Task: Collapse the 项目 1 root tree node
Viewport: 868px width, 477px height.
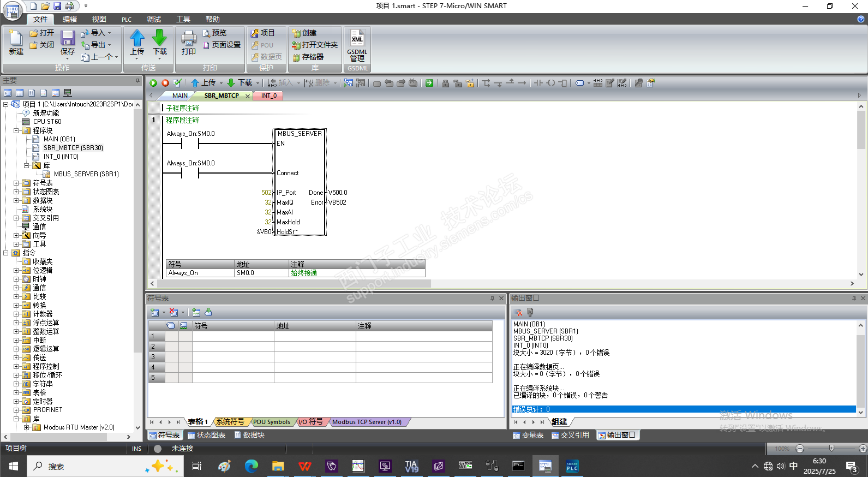Action: (x=5, y=104)
